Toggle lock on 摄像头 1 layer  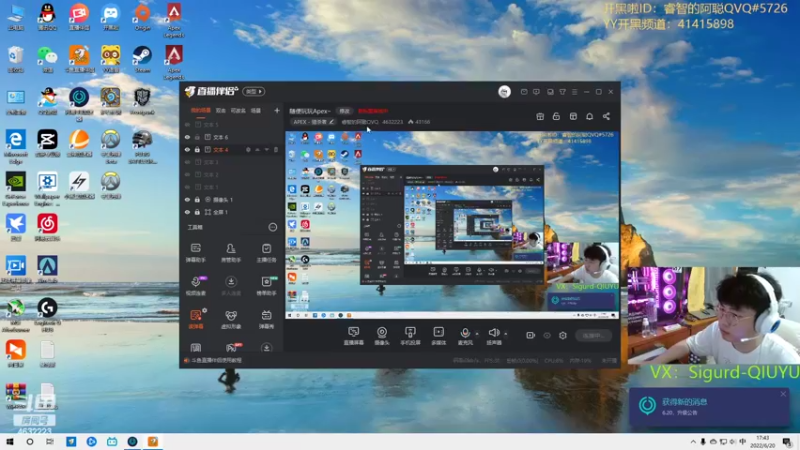(197, 199)
